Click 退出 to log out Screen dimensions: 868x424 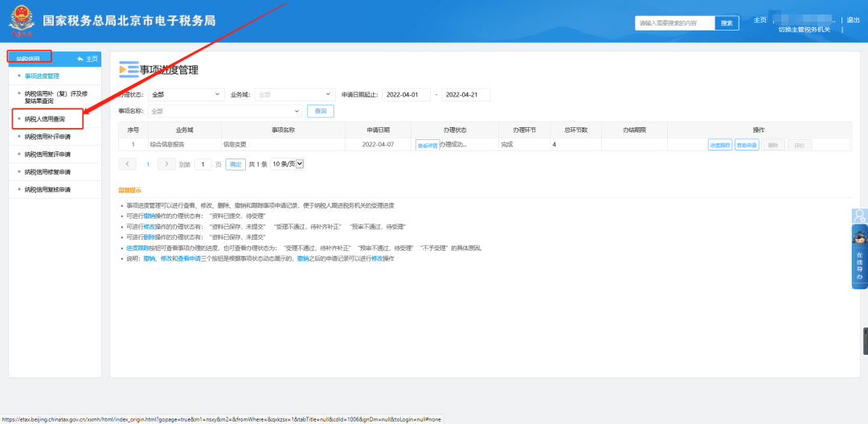(x=853, y=20)
